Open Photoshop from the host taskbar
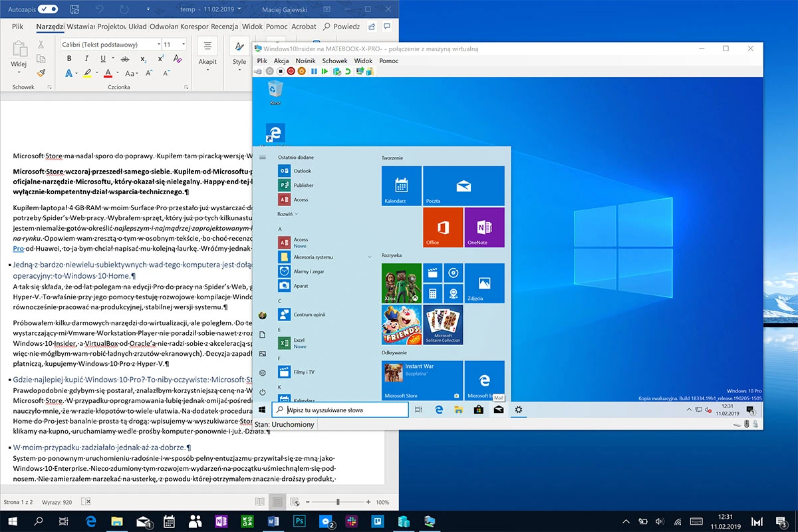The image size is (798, 532). point(300,521)
